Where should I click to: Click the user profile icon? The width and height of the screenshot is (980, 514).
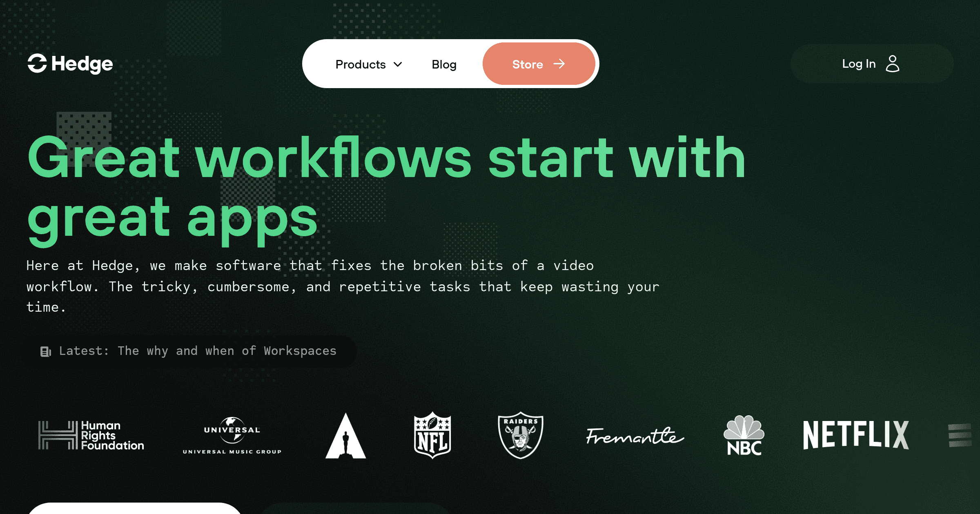point(893,64)
